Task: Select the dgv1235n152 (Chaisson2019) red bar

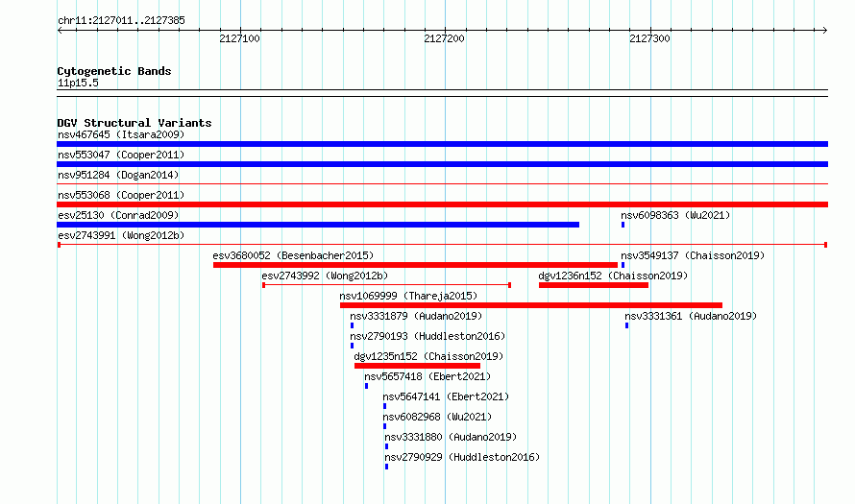Action: pos(417,366)
